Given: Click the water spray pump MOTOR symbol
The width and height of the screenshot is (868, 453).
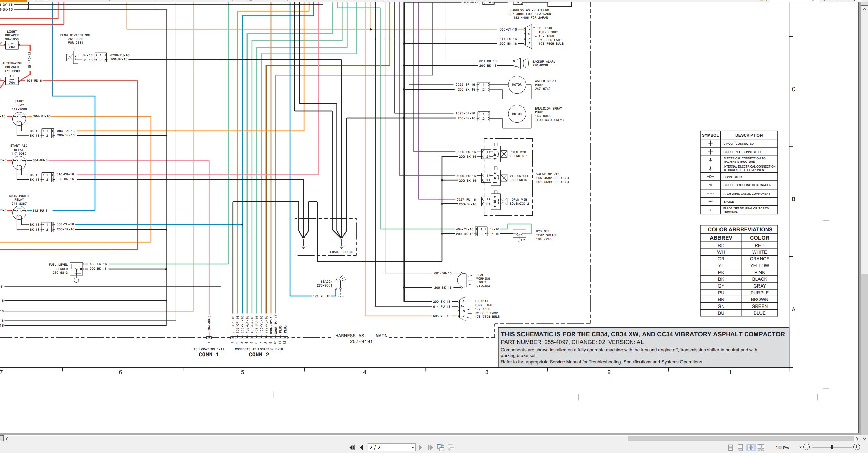Looking at the screenshot, I should click(517, 85).
